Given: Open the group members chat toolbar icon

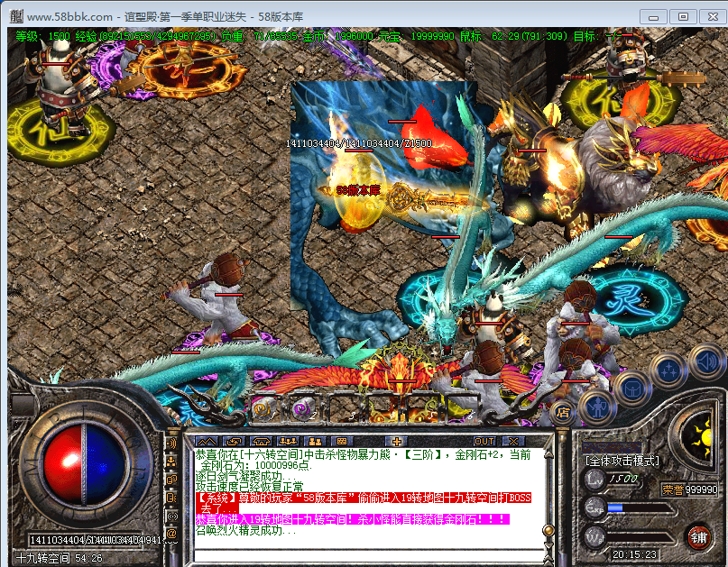Looking at the screenshot, I should [289, 442].
